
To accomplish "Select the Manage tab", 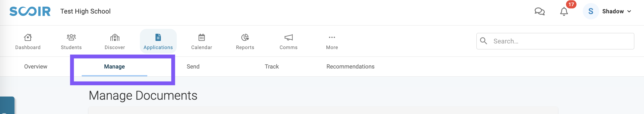I will click(x=115, y=66).
